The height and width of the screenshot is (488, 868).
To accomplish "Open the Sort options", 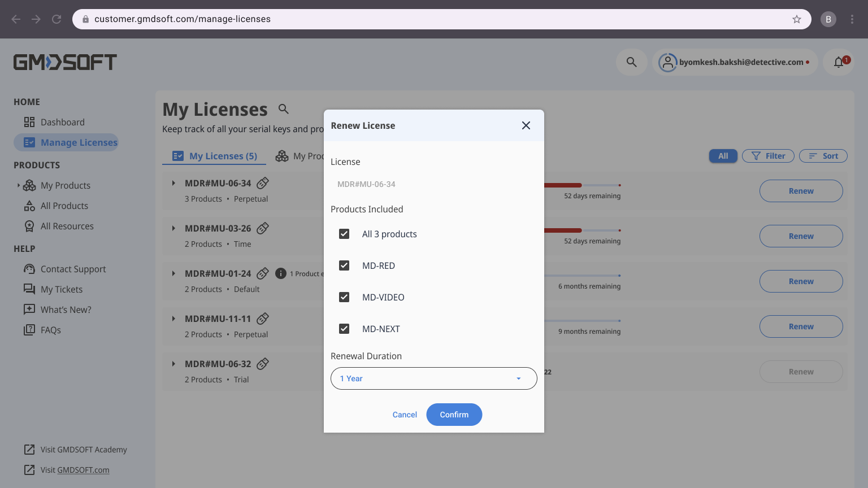I will point(823,156).
